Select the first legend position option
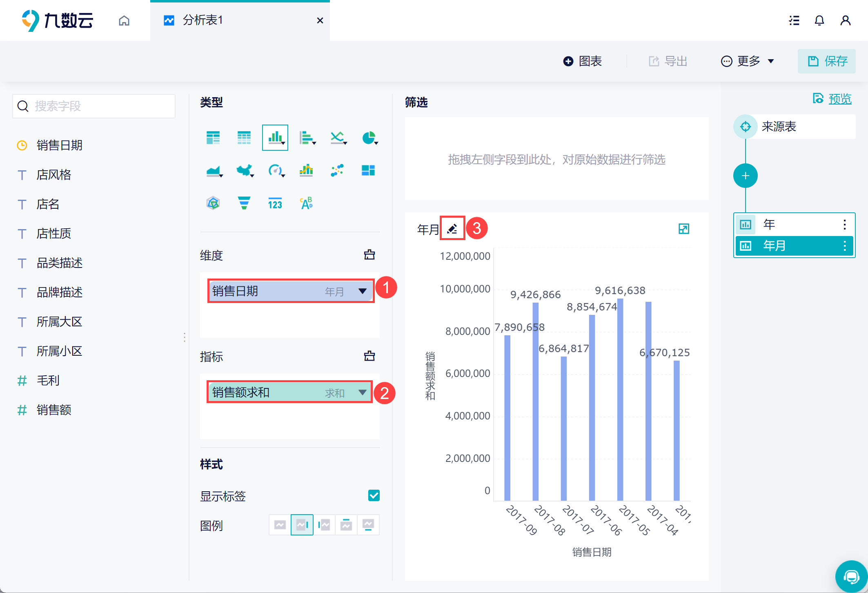Image resolution: width=868 pixels, height=593 pixels. tap(280, 525)
